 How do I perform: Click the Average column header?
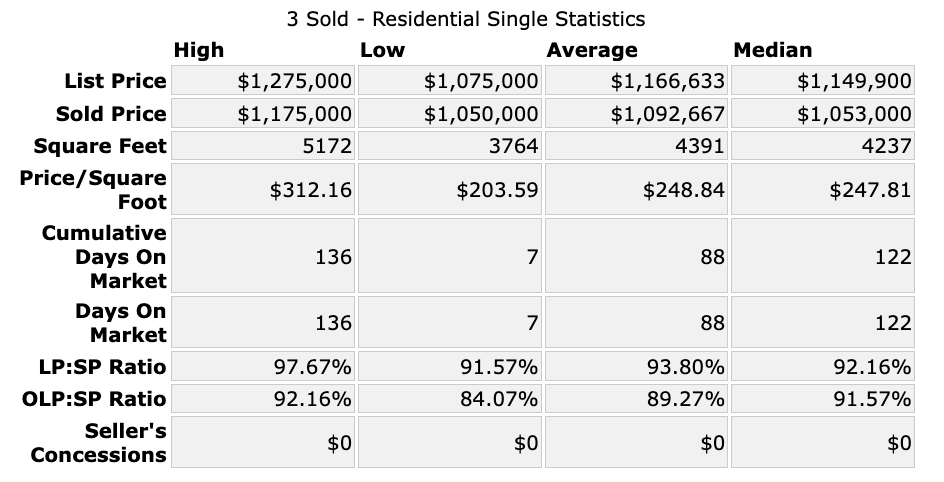(x=592, y=50)
